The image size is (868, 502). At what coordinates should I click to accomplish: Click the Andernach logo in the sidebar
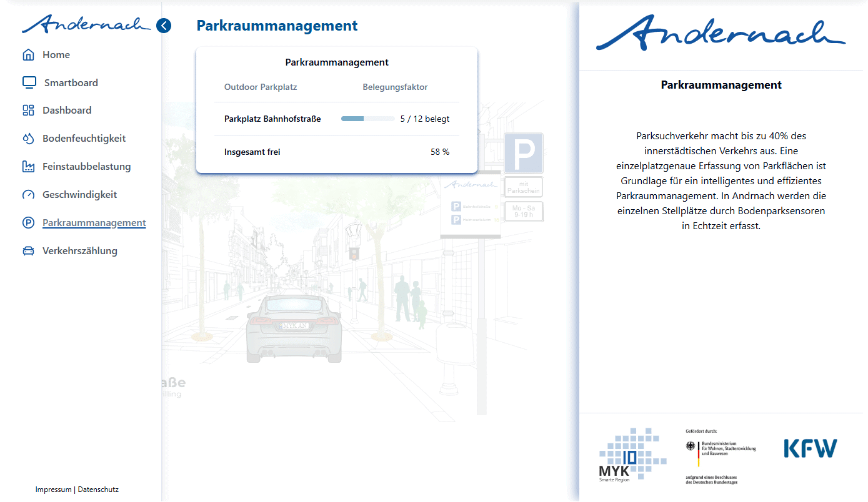86,25
